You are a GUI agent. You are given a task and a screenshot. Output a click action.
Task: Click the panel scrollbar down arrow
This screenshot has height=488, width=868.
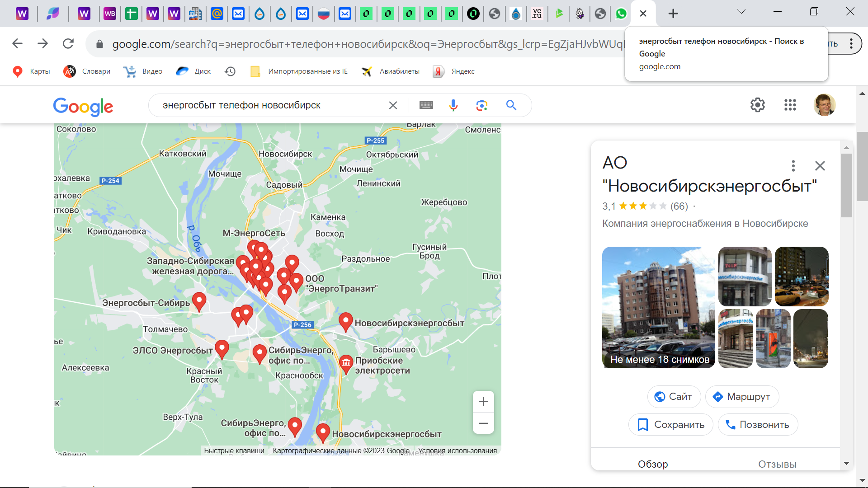(x=847, y=463)
